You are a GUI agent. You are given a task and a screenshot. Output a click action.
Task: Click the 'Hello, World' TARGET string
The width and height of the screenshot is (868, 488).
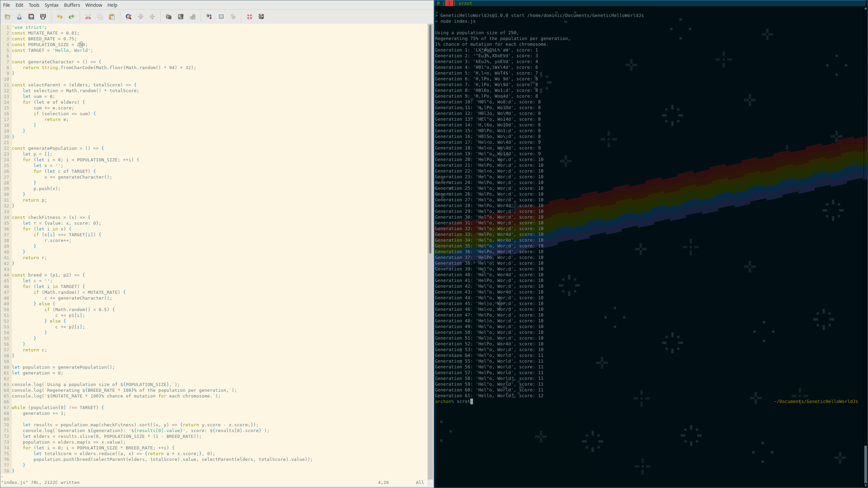72,50
